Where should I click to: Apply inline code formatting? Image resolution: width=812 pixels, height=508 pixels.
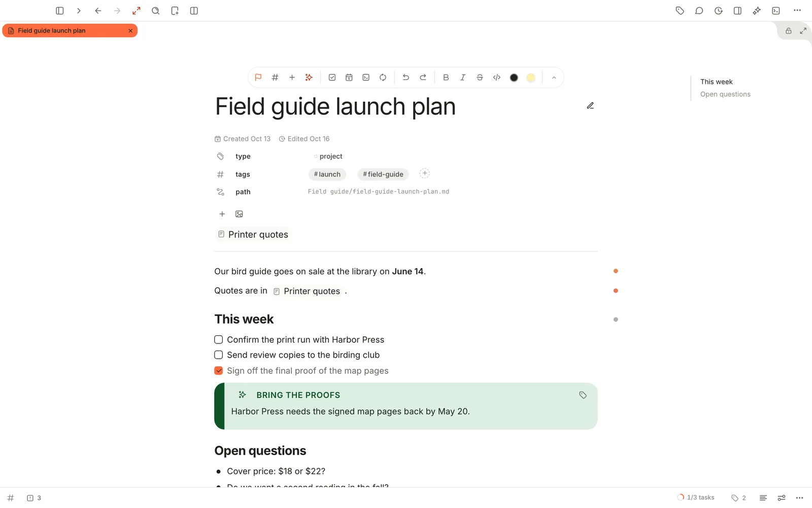tap(497, 77)
